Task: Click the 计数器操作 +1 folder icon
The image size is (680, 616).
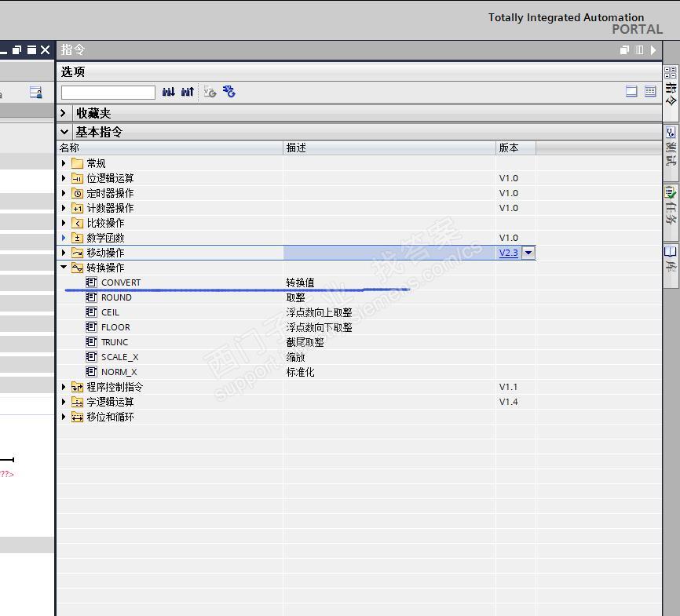Action: point(77,208)
